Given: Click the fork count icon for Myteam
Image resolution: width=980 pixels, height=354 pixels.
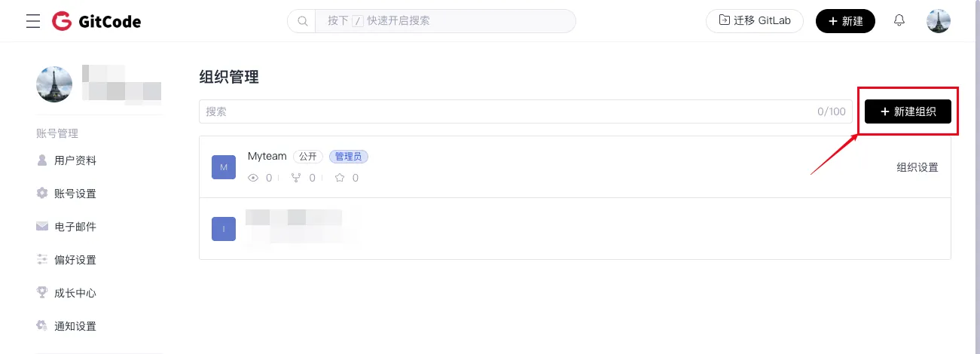Looking at the screenshot, I should tap(296, 178).
